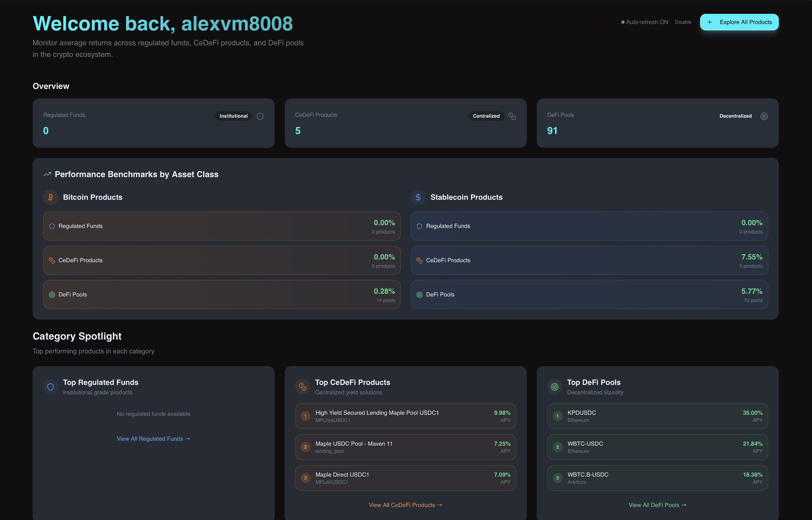This screenshot has height=520, width=812.
Task: Open the WBTC.B-USDC Arbitrum pool row
Action: coord(657,478)
